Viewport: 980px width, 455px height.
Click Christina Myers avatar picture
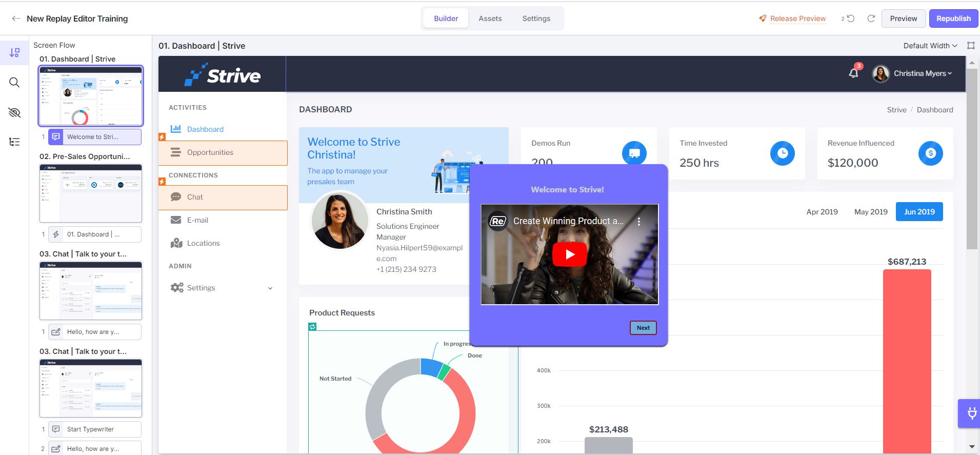(881, 74)
